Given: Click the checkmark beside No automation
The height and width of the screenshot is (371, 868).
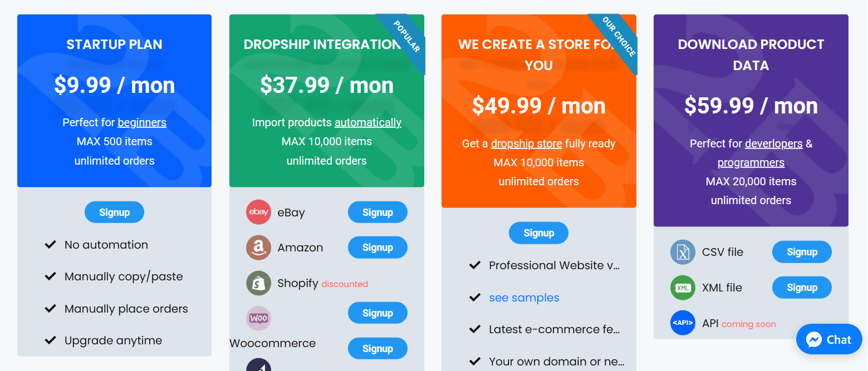Looking at the screenshot, I should coord(50,244).
